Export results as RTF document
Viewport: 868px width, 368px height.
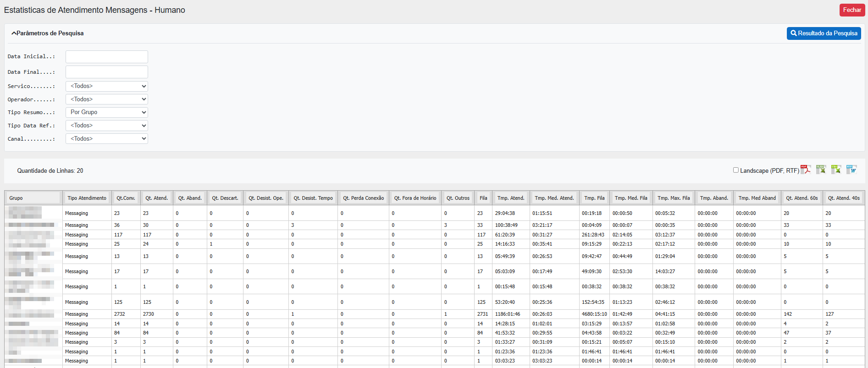click(851, 170)
